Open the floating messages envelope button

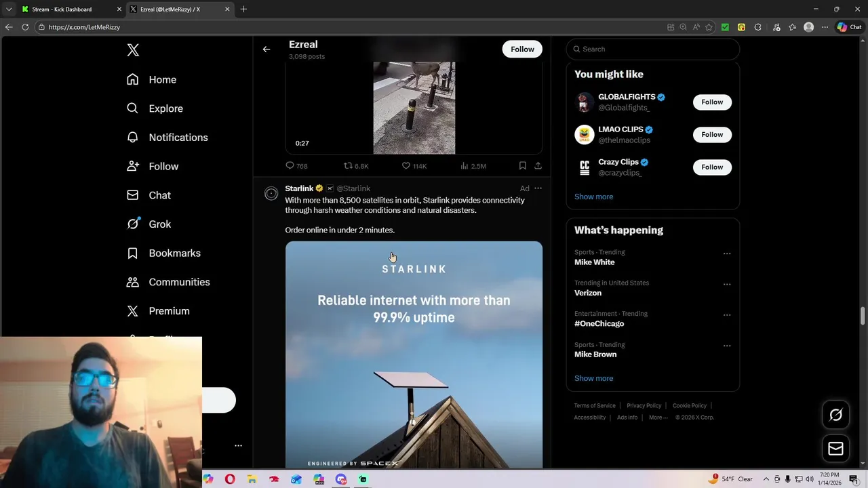click(x=835, y=449)
